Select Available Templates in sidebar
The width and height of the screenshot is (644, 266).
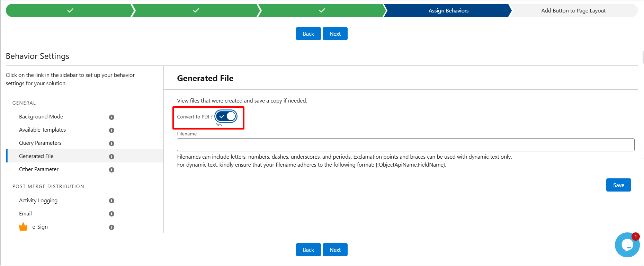pyautogui.click(x=42, y=130)
